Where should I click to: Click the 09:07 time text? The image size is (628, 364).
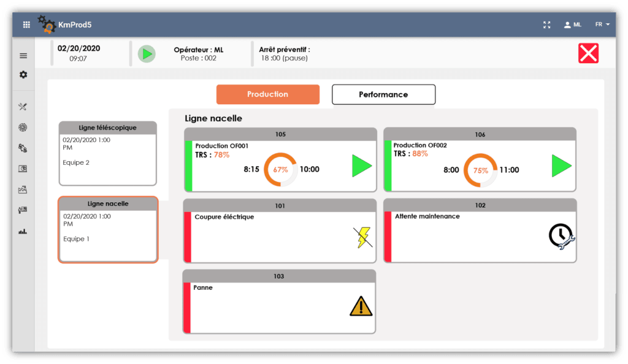78,58
